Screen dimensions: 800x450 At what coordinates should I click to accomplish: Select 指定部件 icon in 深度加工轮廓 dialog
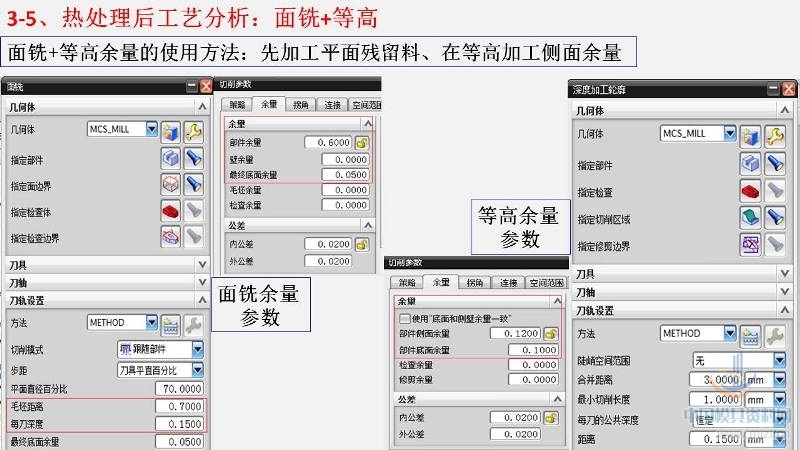point(751,163)
